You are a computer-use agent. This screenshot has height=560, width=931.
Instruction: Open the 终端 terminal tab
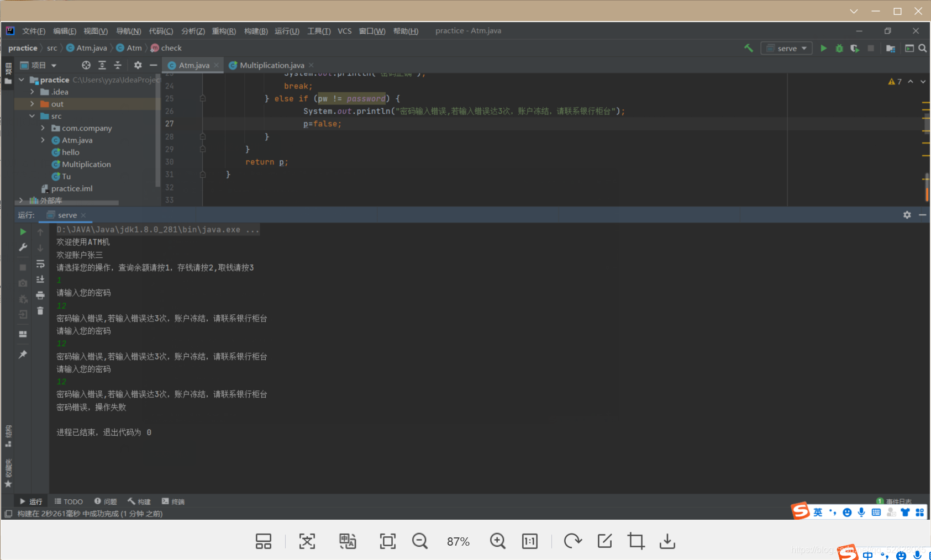point(173,501)
